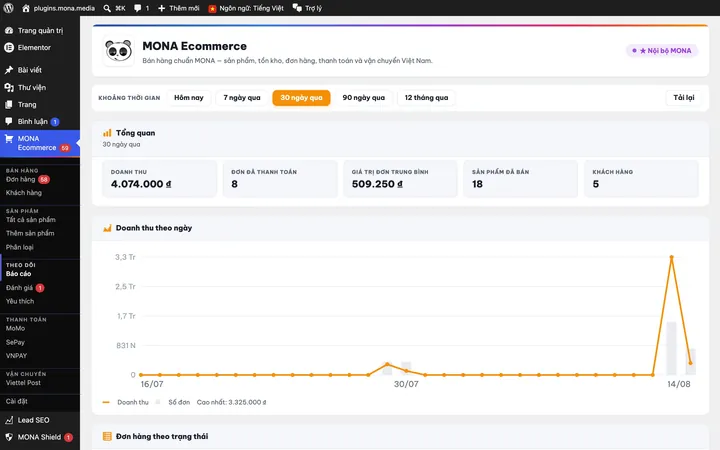Click the Lead SEO chart icon
The width and height of the screenshot is (720, 450).
(9, 420)
